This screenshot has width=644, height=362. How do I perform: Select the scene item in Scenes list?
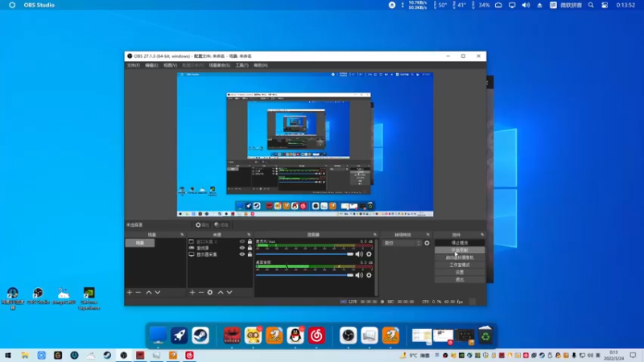click(140, 243)
